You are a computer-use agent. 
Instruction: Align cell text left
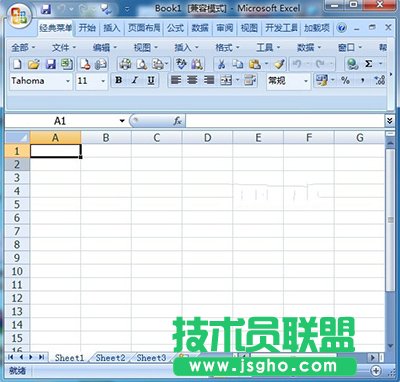pos(176,80)
